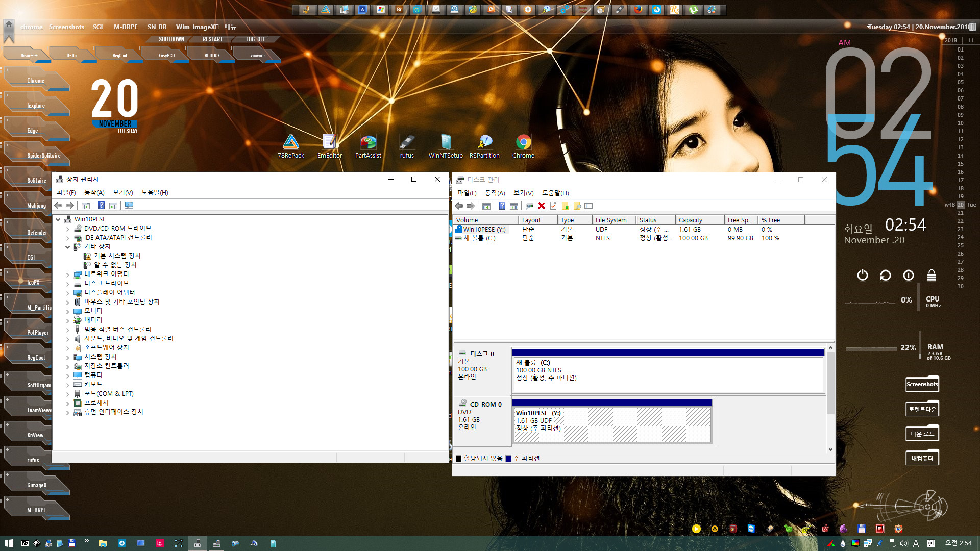Click the power icon in the desktop widget

point(863,275)
